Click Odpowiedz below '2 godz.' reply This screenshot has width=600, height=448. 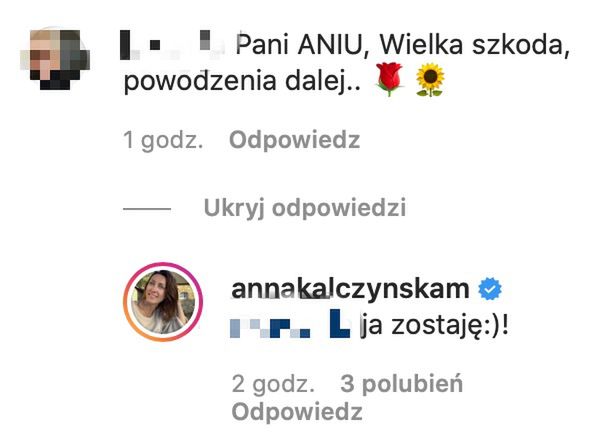click(297, 412)
